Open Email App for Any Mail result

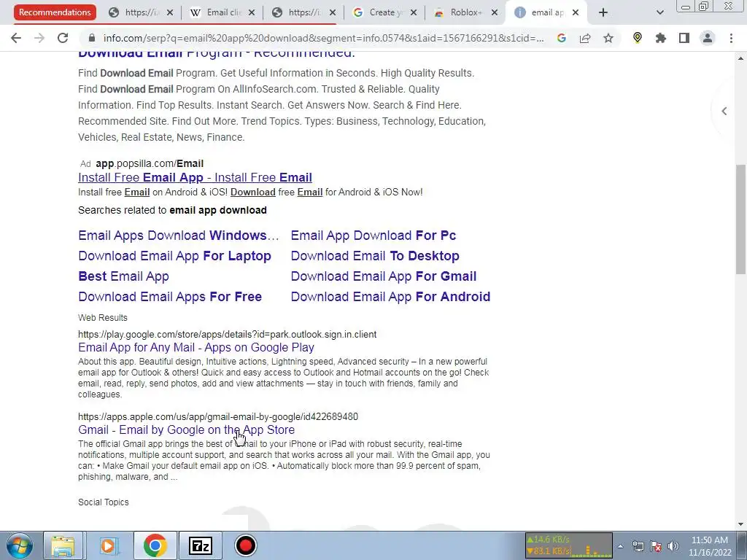(x=196, y=347)
